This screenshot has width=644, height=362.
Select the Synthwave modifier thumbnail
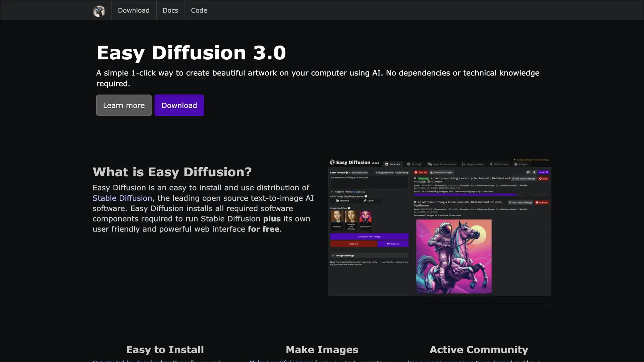click(365, 218)
